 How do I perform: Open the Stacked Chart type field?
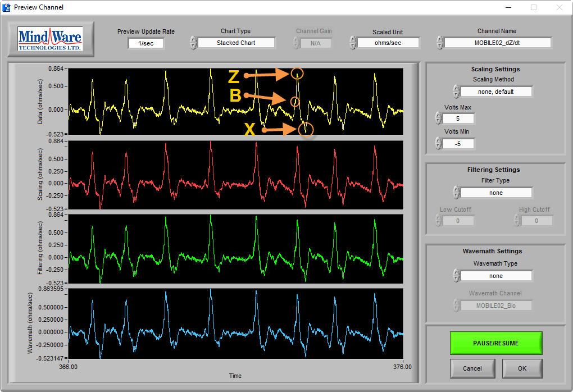coord(236,43)
